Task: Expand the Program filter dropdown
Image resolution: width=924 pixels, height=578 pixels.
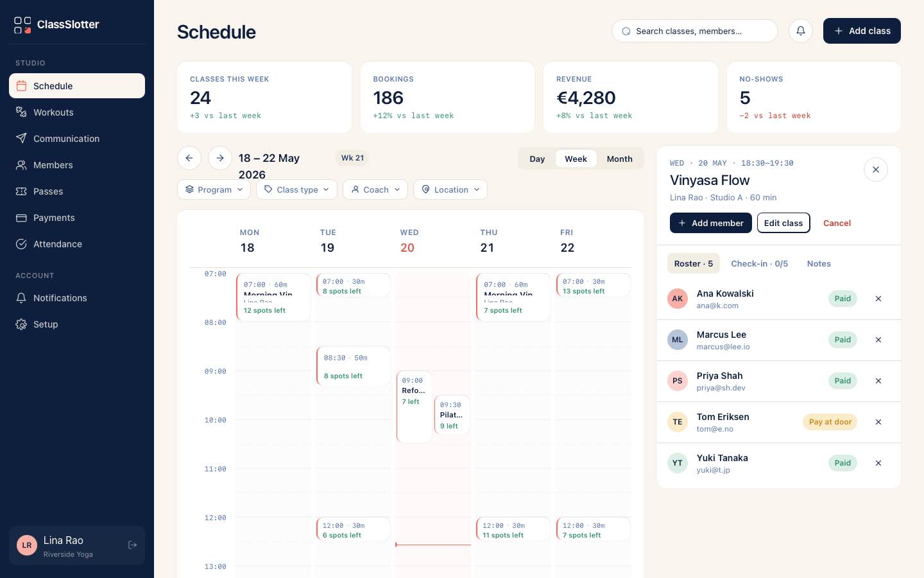Action: [x=214, y=189]
